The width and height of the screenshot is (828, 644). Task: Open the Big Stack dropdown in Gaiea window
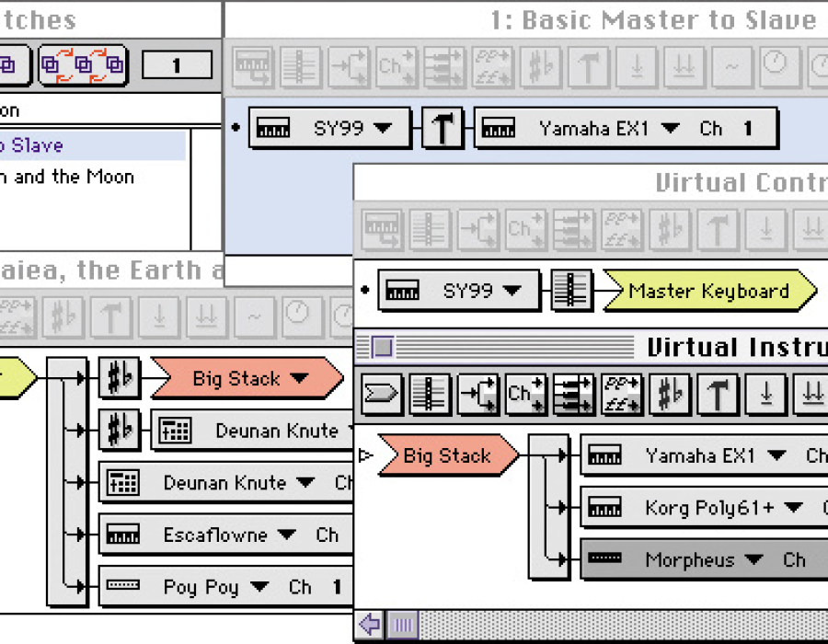(x=299, y=378)
